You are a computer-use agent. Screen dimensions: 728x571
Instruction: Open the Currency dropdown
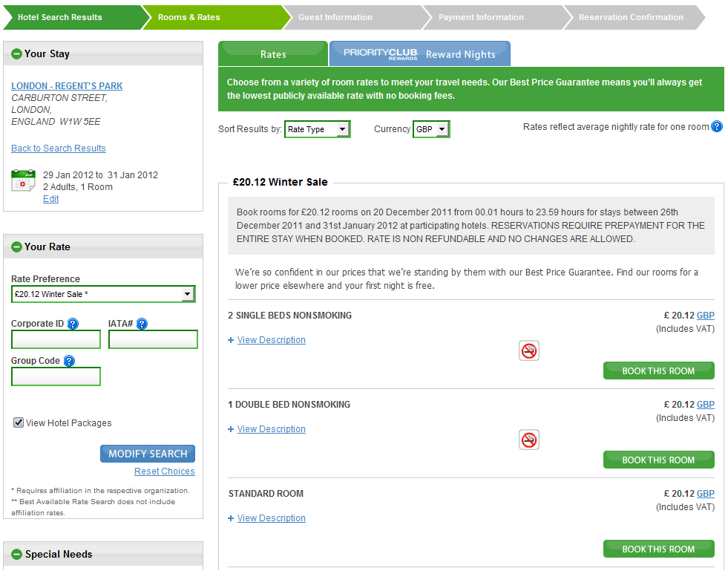pos(431,129)
